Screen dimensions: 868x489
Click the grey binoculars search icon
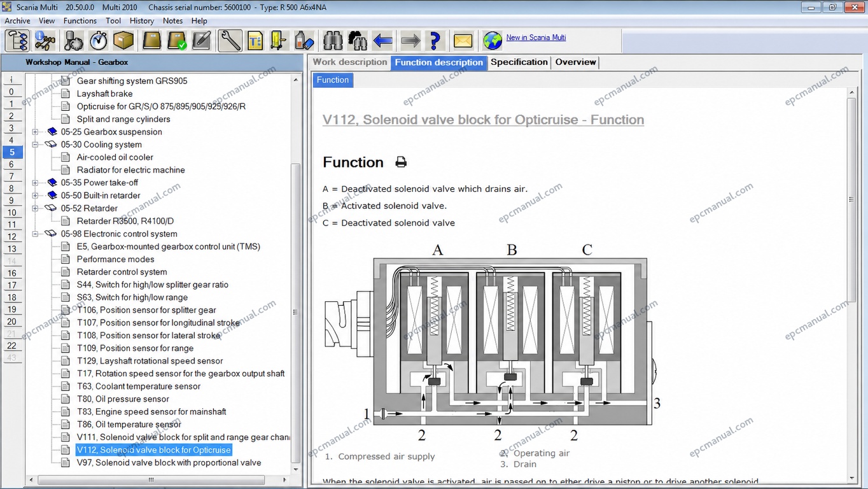pos(333,41)
